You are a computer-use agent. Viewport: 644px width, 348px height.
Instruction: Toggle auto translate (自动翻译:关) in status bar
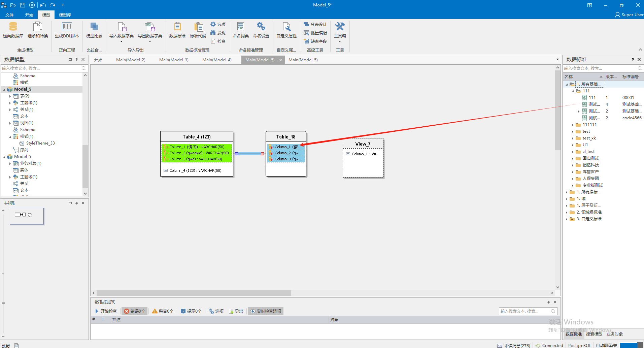click(606, 345)
